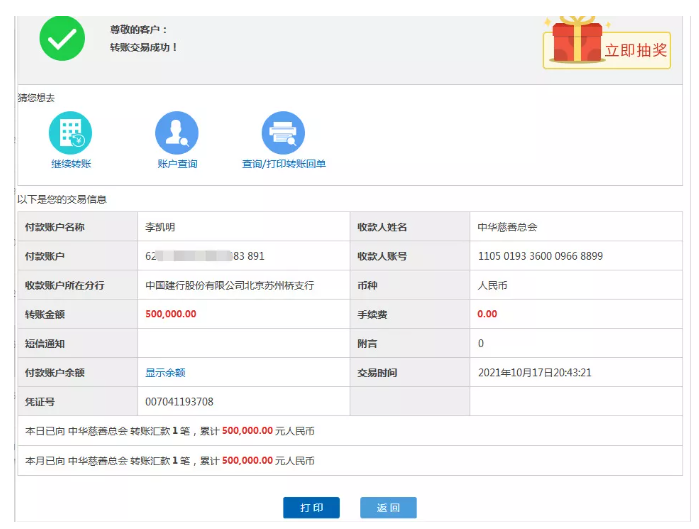
Task: Select the voucher number 007041193708
Action: tap(179, 402)
